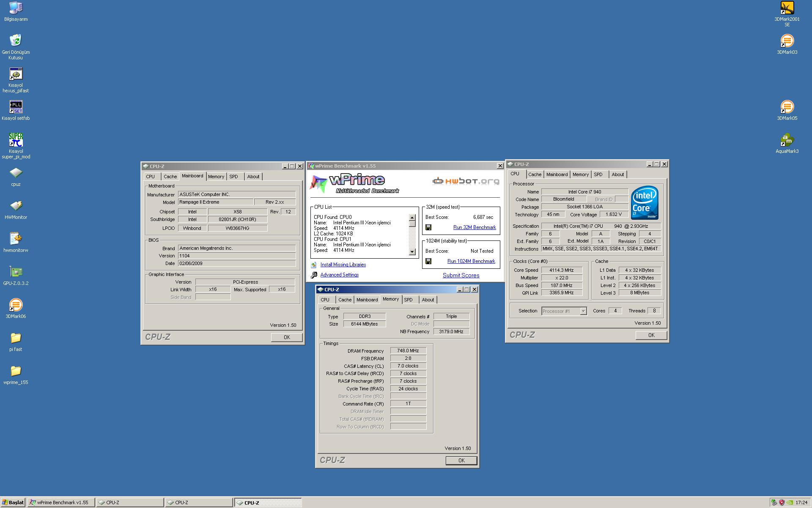The image size is (812, 508).
Task: Click the Core Voltage 1.632 V field
Action: coord(614,215)
